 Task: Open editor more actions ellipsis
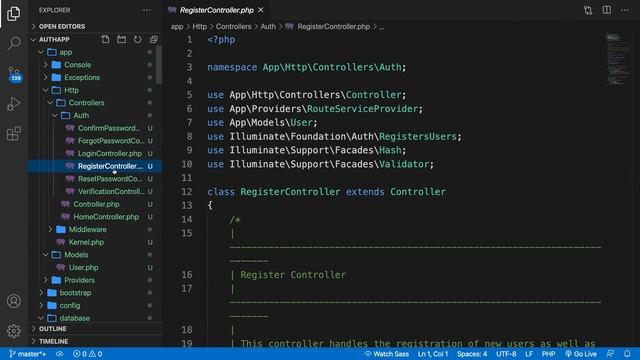click(x=625, y=10)
